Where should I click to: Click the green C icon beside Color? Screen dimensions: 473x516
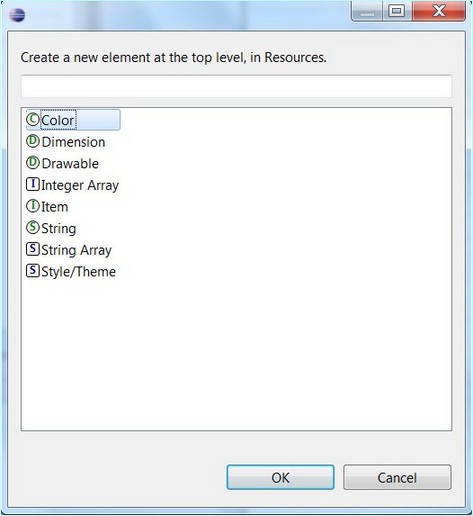(x=33, y=119)
